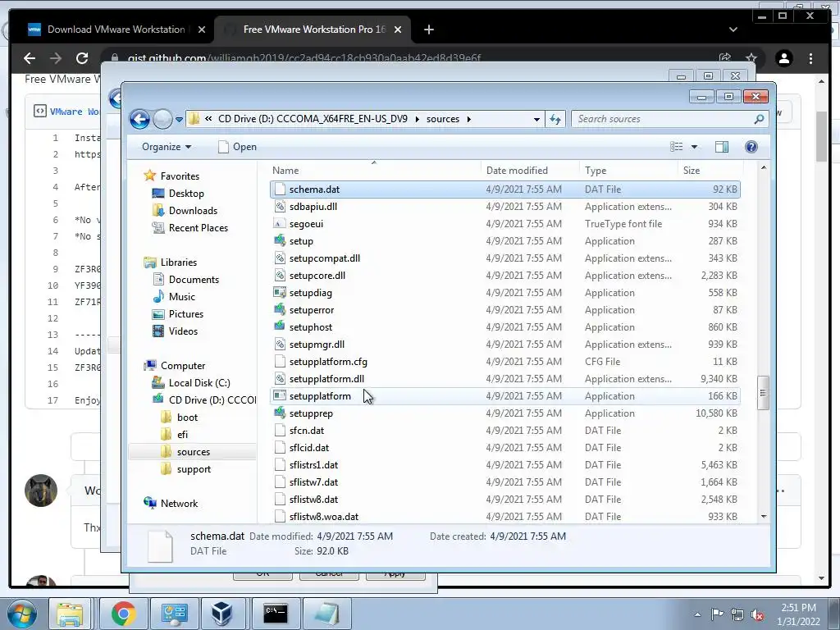Click the Change your view icon
The image size is (840, 630).
pos(677,147)
